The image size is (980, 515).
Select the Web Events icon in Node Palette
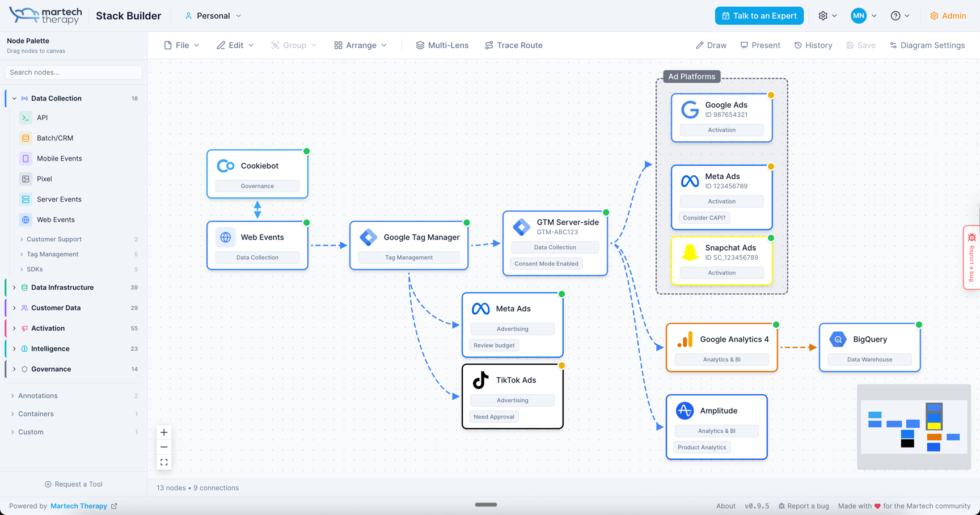(25, 219)
